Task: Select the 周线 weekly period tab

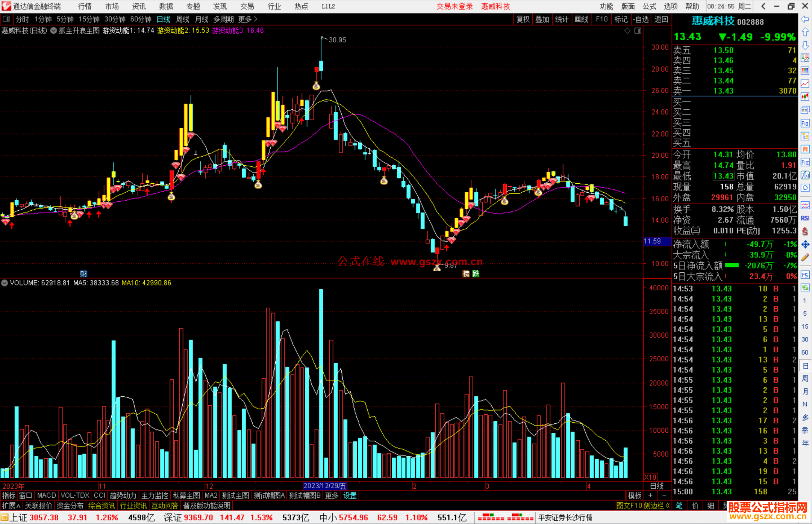Action: (x=183, y=19)
